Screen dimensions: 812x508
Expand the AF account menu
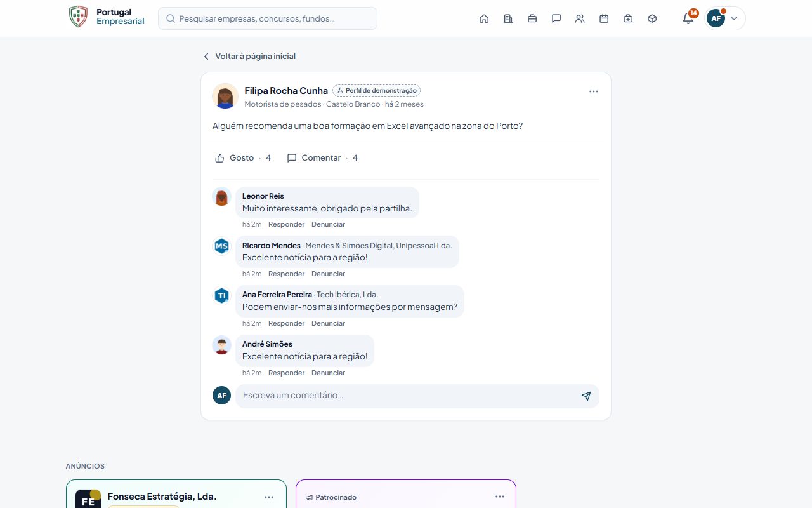[725, 18]
